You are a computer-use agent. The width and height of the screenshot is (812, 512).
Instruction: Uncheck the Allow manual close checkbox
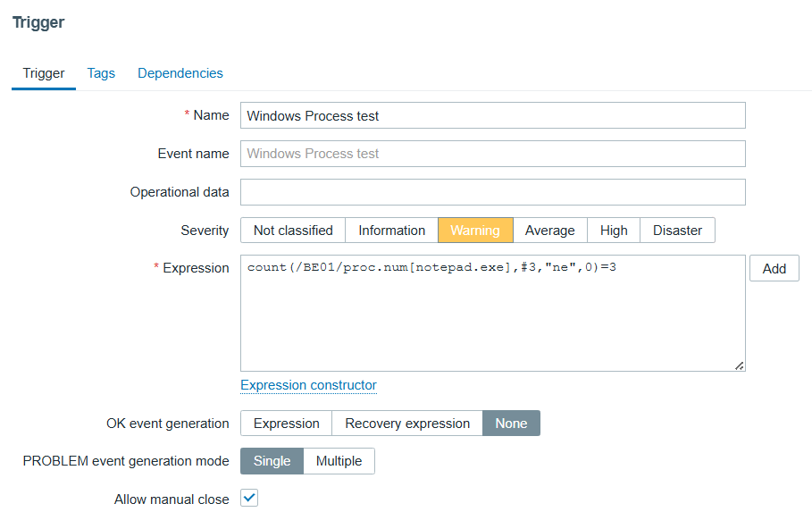point(250,499)
